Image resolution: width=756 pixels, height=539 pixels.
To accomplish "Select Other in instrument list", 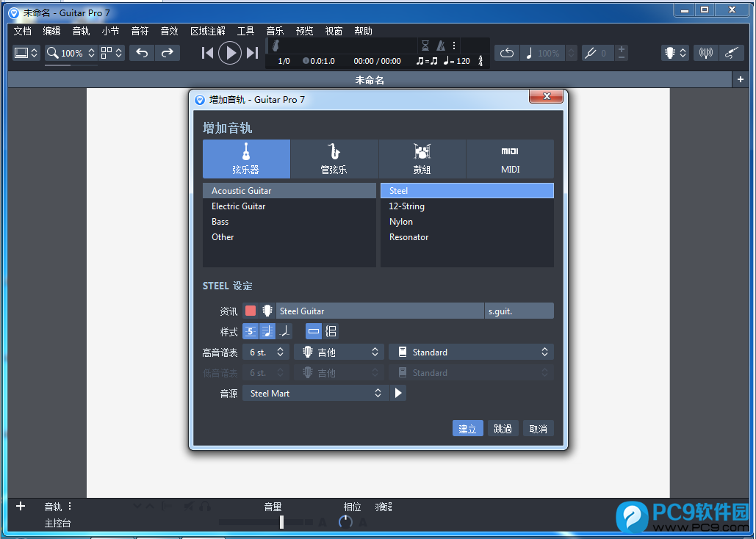I will click(x=289, y=236).
